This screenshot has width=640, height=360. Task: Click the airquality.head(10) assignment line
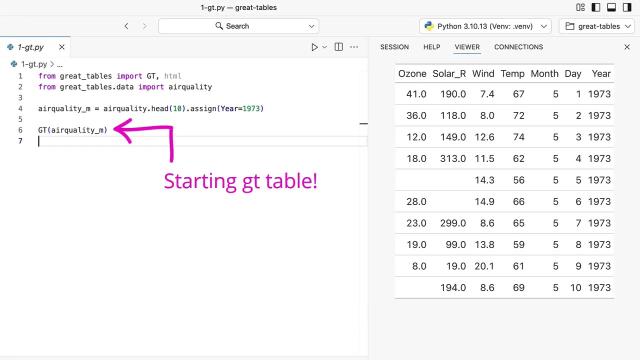151,109
